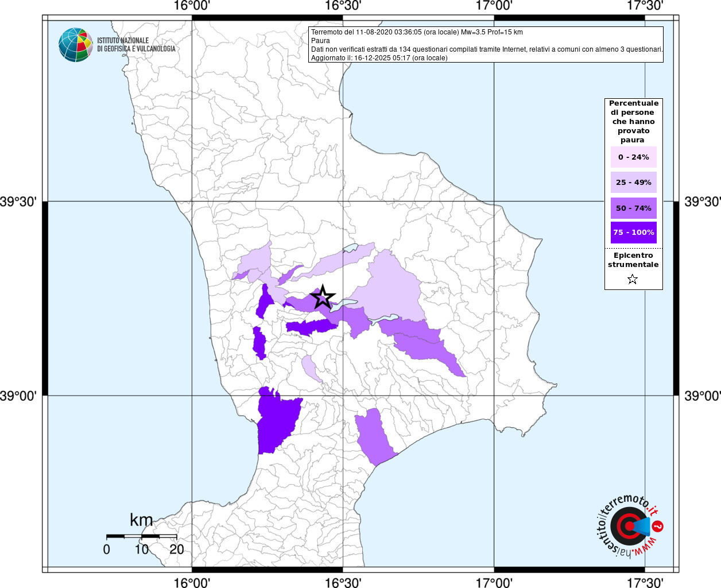This screenshot has height=588, width=721.
Task: Click the Paura label in the info box
Action: click(x=320, y=41)
